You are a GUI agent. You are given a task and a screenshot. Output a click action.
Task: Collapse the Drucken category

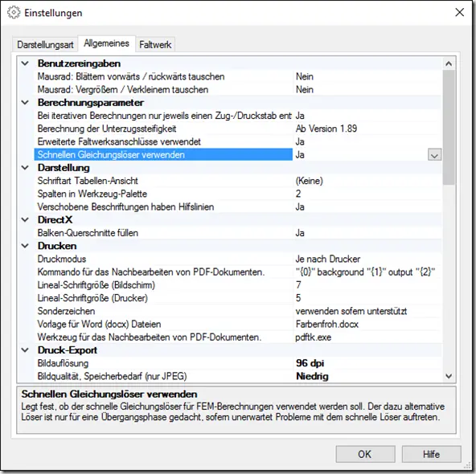[x=25, y=246]
